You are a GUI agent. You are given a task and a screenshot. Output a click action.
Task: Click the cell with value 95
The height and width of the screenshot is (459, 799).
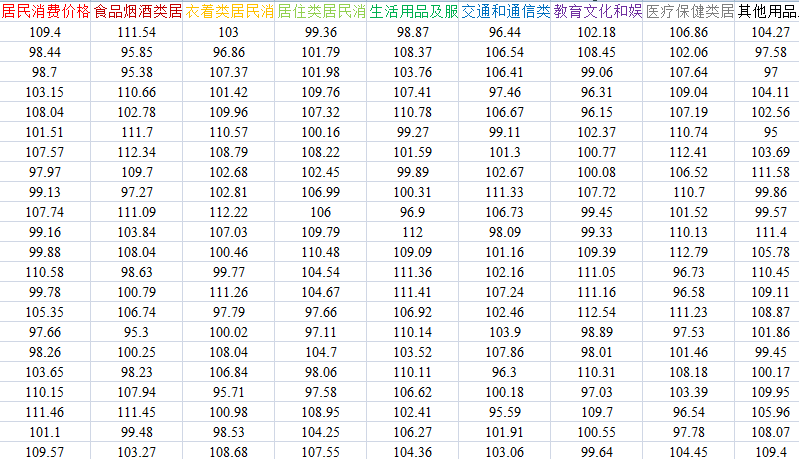point(767,132)
